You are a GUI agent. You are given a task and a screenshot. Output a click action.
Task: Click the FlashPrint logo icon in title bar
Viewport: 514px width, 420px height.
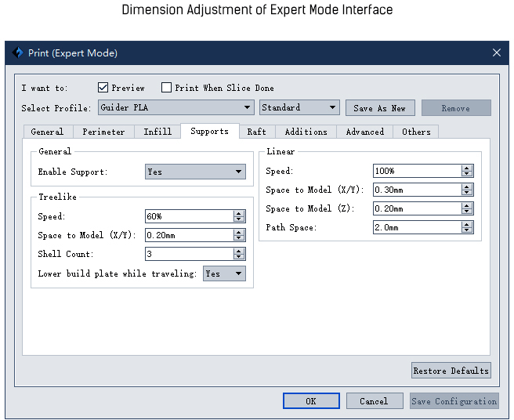18,52
